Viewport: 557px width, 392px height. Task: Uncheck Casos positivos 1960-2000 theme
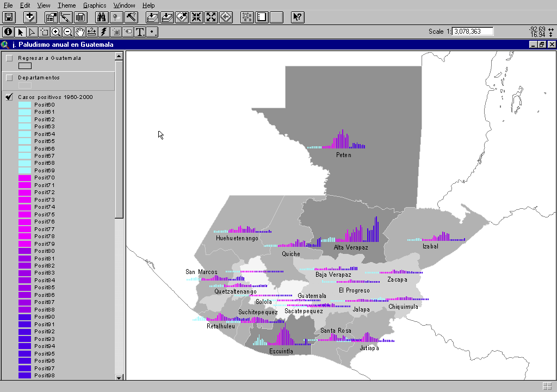(x=9, y=97)
